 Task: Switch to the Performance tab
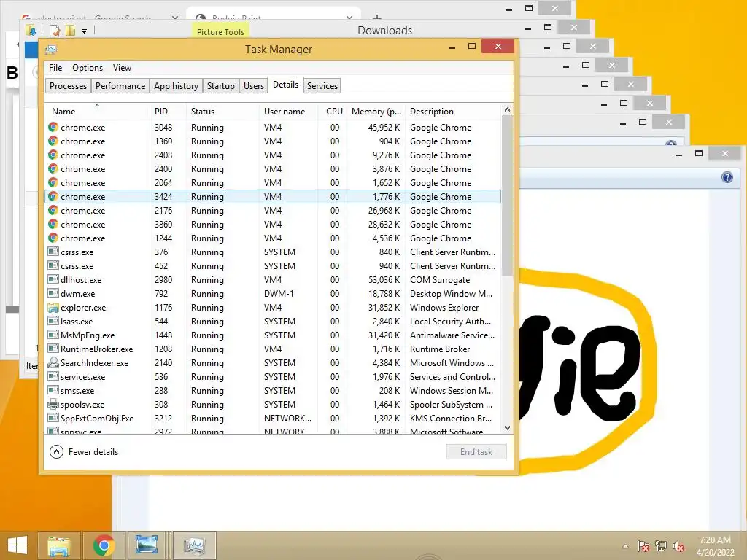click(120, 86)
